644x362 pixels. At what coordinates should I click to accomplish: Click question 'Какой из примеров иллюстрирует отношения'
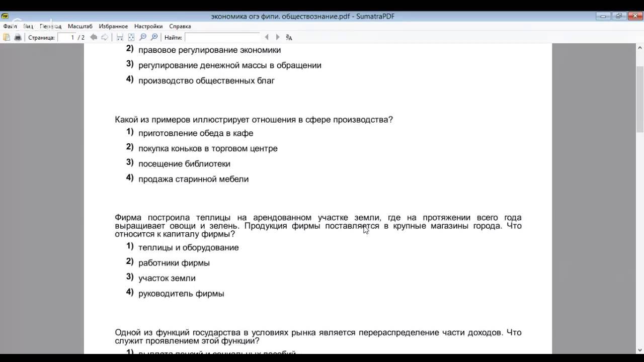click(x=254, y=120)
